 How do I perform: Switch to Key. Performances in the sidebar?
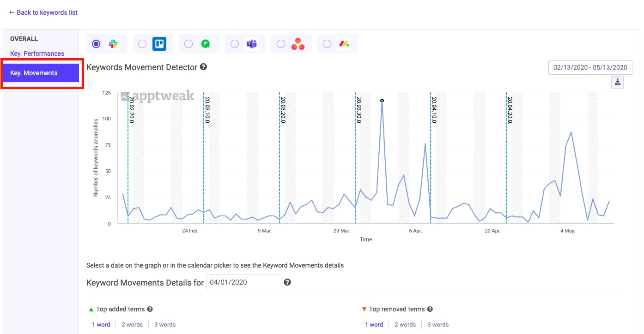(37, 54)
